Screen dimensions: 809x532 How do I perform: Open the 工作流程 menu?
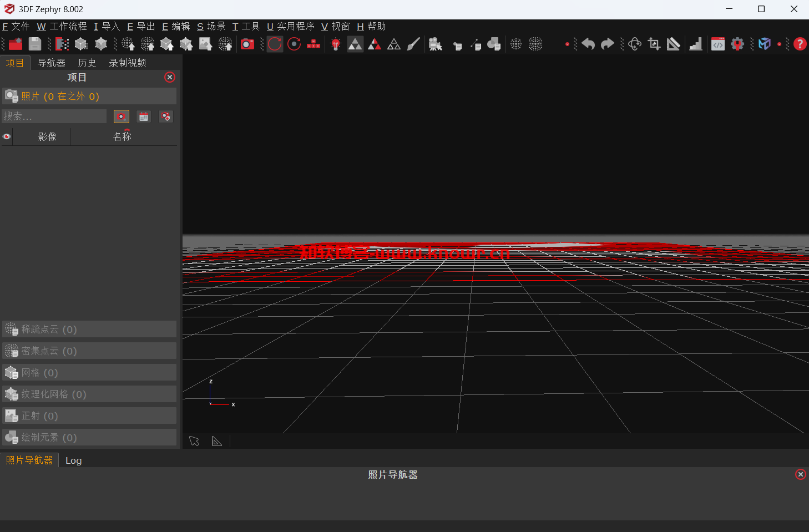(62, 27)
